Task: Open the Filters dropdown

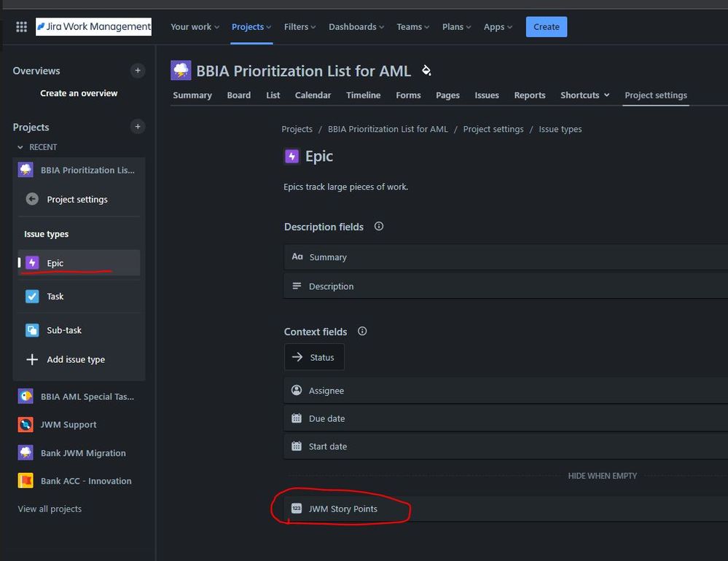Action: [300, 27]
